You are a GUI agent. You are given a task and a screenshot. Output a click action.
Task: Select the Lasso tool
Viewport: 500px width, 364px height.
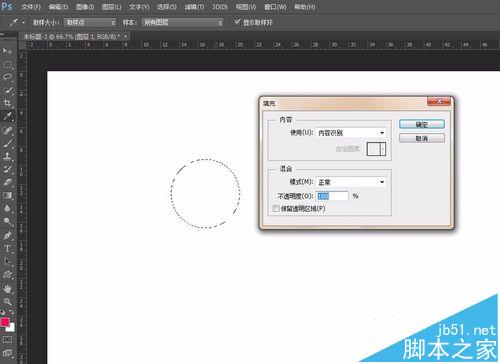[7, 77]
